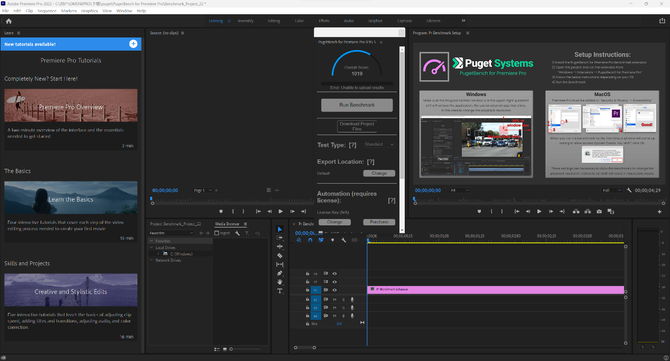This screenshot has height=361, width=670.
Task: Click the Purchase license button
Action: [x=379, y=222]
